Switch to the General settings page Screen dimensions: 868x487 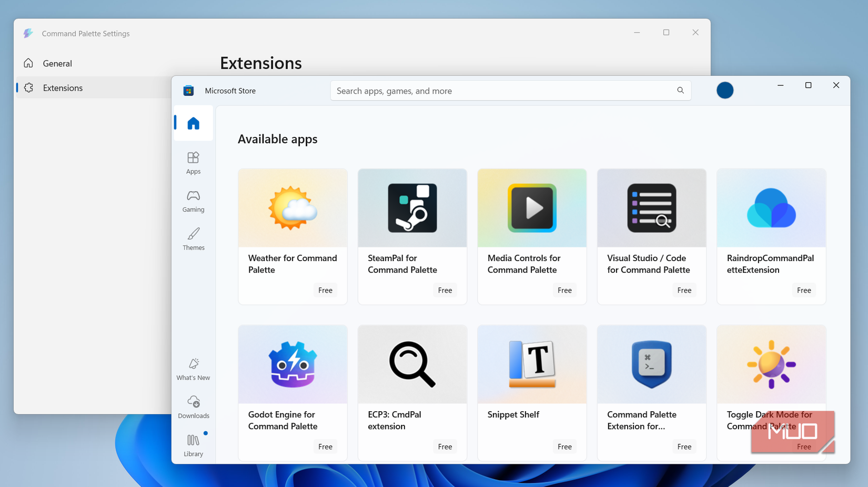[x=57, y=63]
